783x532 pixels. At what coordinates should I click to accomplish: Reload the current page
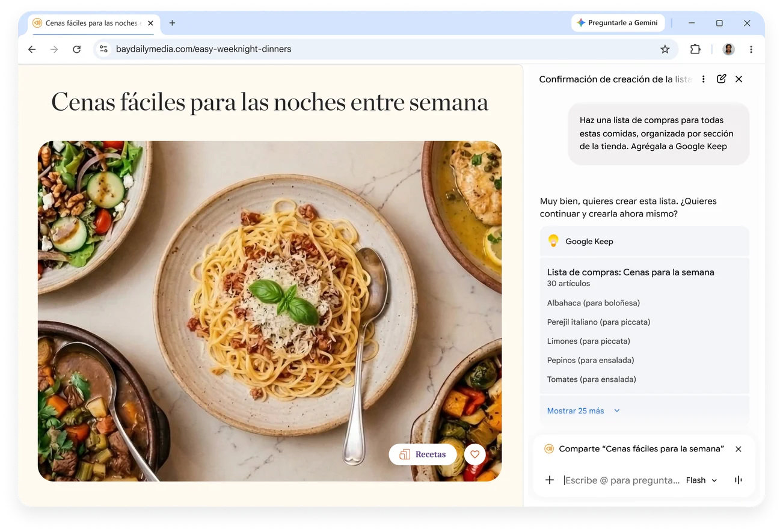(x=76, y=49)
